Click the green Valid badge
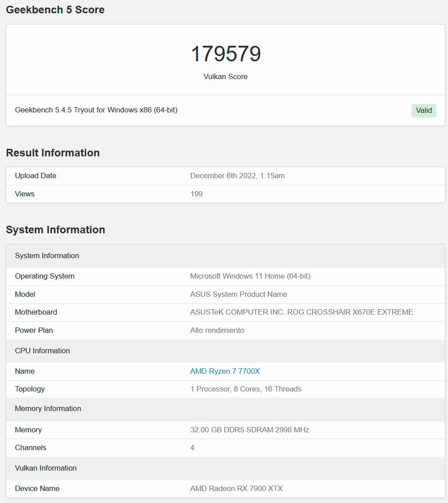The width and height of the screenshot is (448, 503). pos(424,110)
